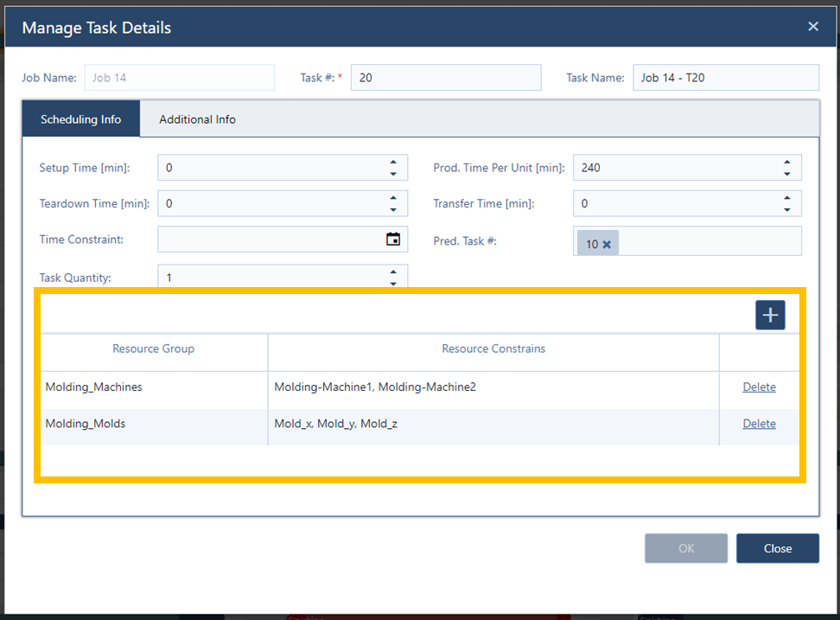The width and height of the screenshot is (840, 620).
Task: Click the Job Name input field
Action: 179,77
